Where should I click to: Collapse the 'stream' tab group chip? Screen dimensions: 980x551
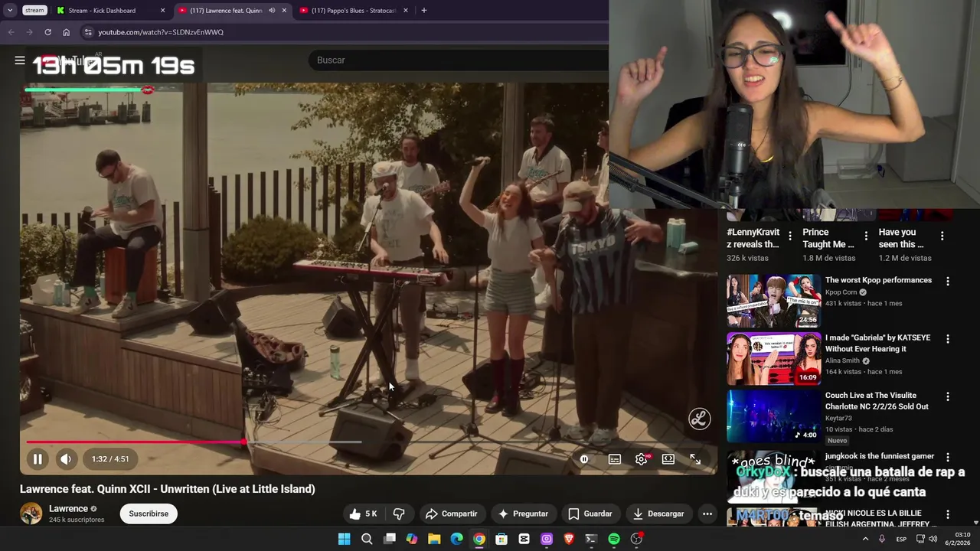[x=34, y=11]
